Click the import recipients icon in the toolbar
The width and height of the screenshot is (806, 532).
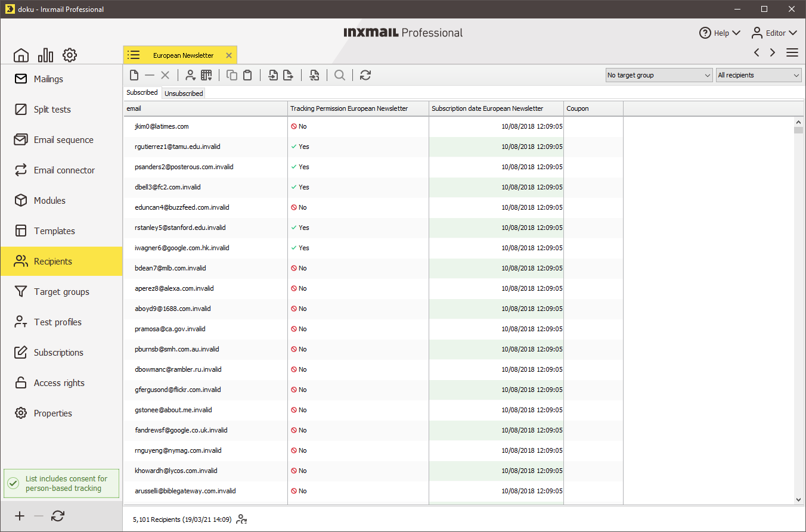tap(273, 75)
